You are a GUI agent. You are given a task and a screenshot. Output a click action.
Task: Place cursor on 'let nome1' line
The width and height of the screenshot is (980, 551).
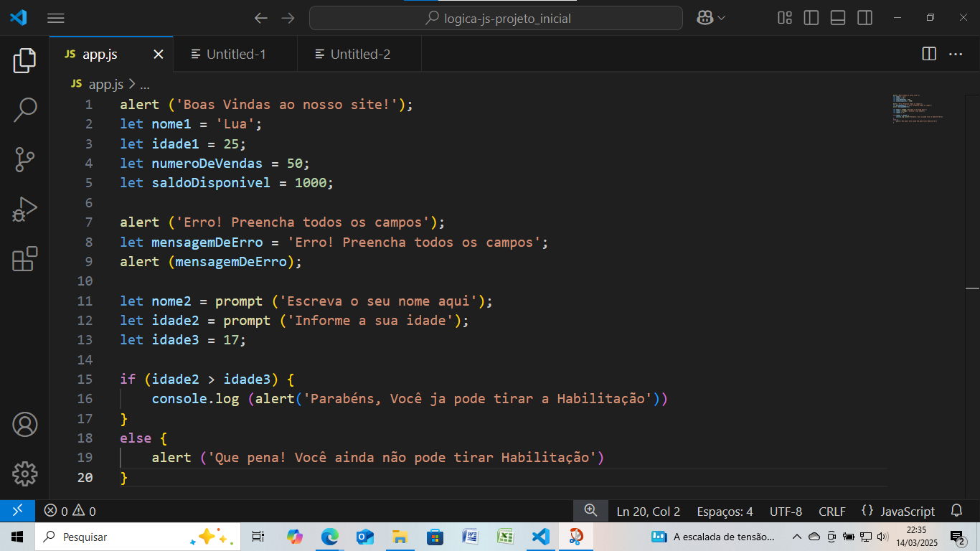pyautogui.click(x=191, y=124)
